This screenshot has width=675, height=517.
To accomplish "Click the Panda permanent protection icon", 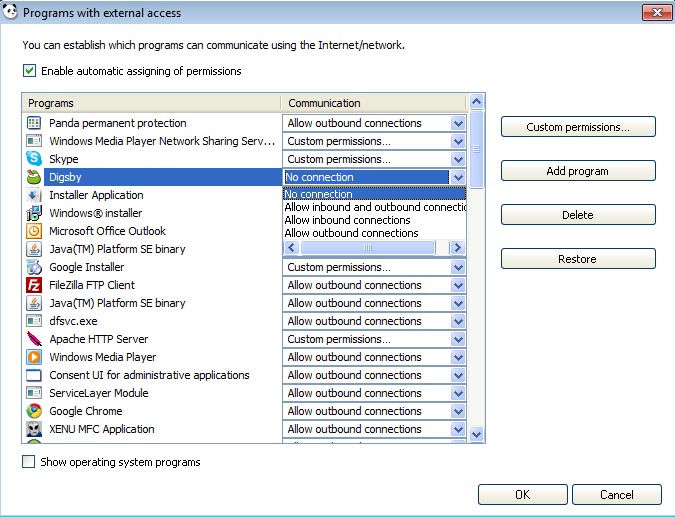I will point(34,123).
